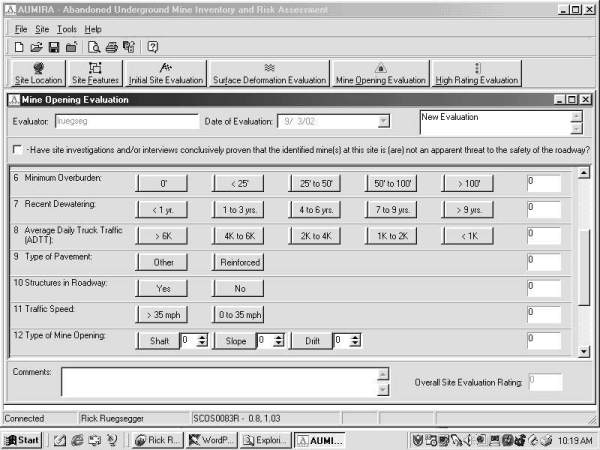The height and width of the screenshot is (450, 600).
Task: Click the Open folder toolbar icon
Action: (36, 47)
